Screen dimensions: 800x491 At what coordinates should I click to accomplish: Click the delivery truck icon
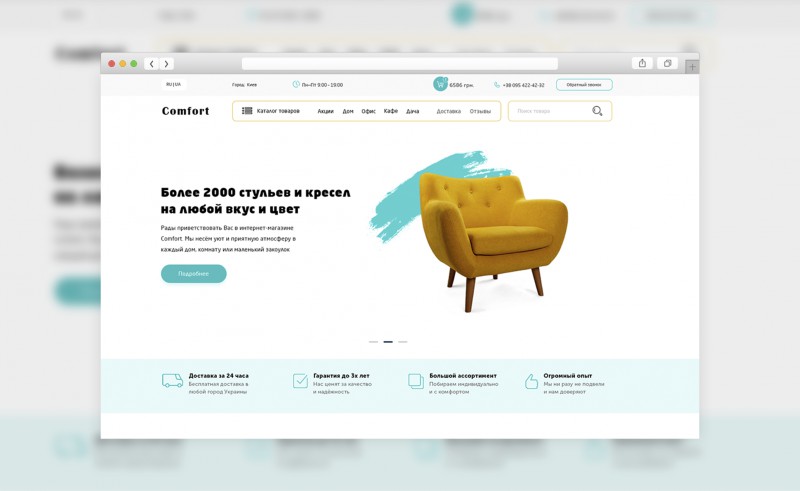(x=172, y=381)
